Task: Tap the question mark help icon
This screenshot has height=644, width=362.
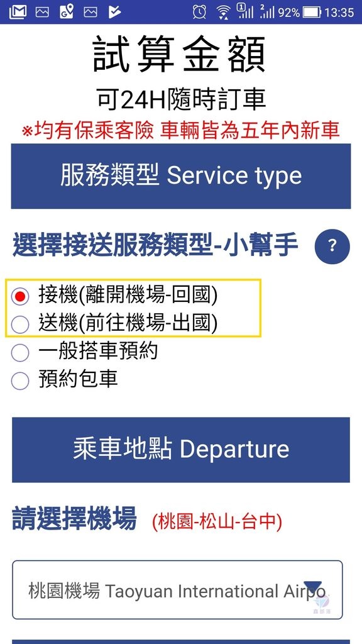Action: coord(332,247)
